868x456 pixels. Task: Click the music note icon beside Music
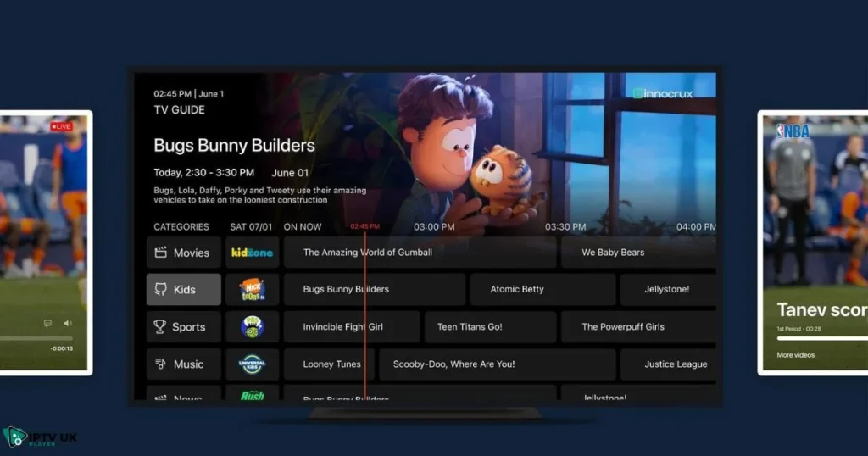coord(160,364)
